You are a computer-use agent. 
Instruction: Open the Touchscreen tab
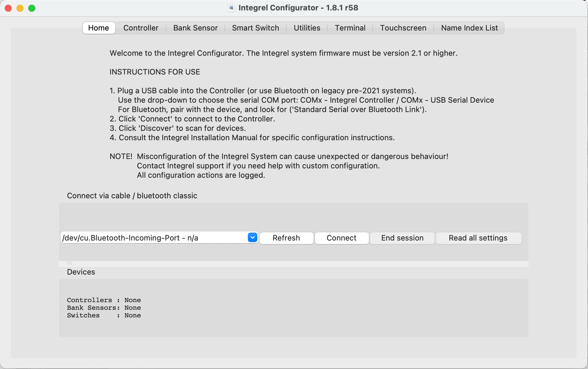point(403,28)
